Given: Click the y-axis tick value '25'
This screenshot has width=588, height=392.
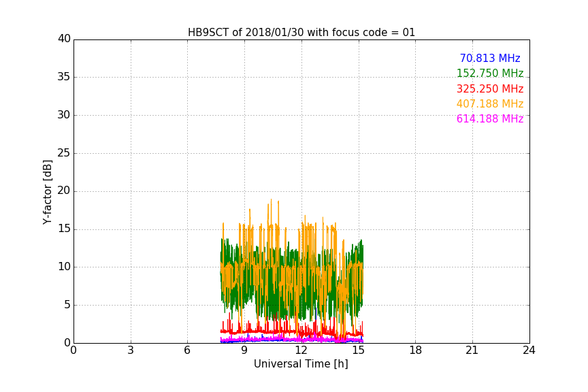Looking at the screenshot, I should 64,153.
